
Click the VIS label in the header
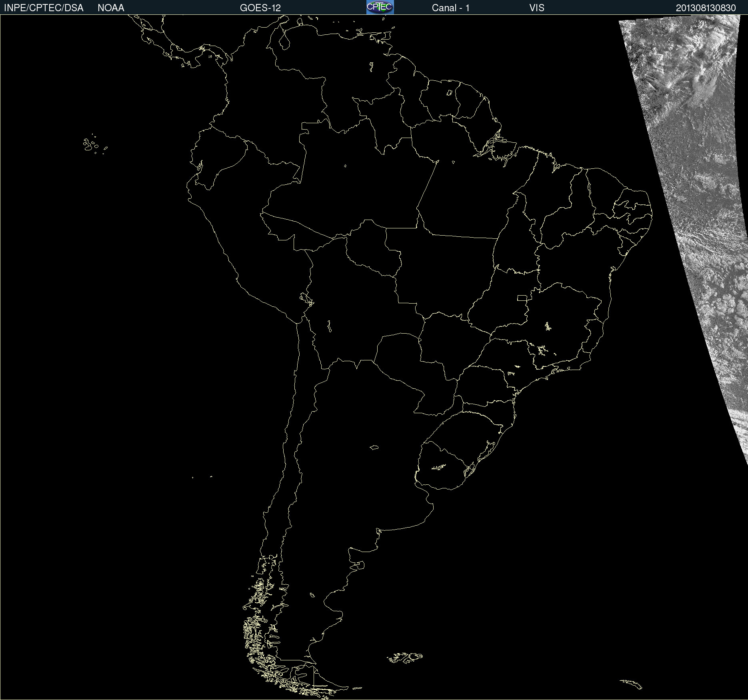click(x=537, y=8)
